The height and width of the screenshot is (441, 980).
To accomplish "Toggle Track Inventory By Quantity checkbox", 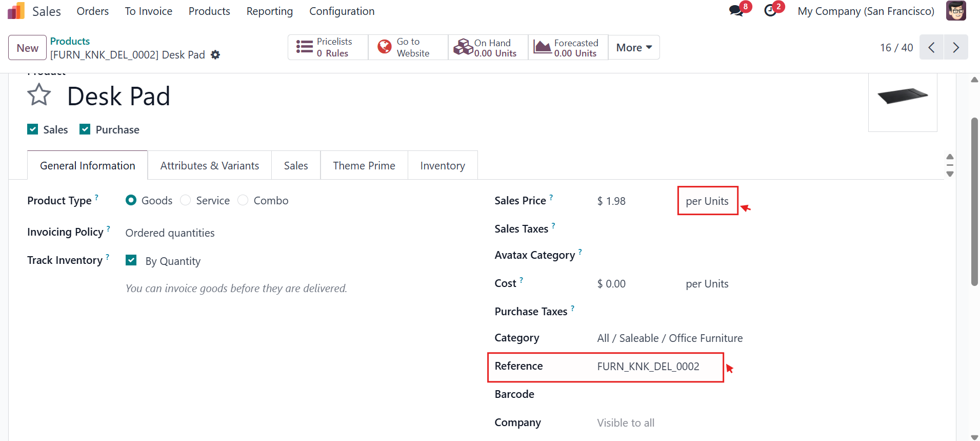I will [x=131, y=261].
